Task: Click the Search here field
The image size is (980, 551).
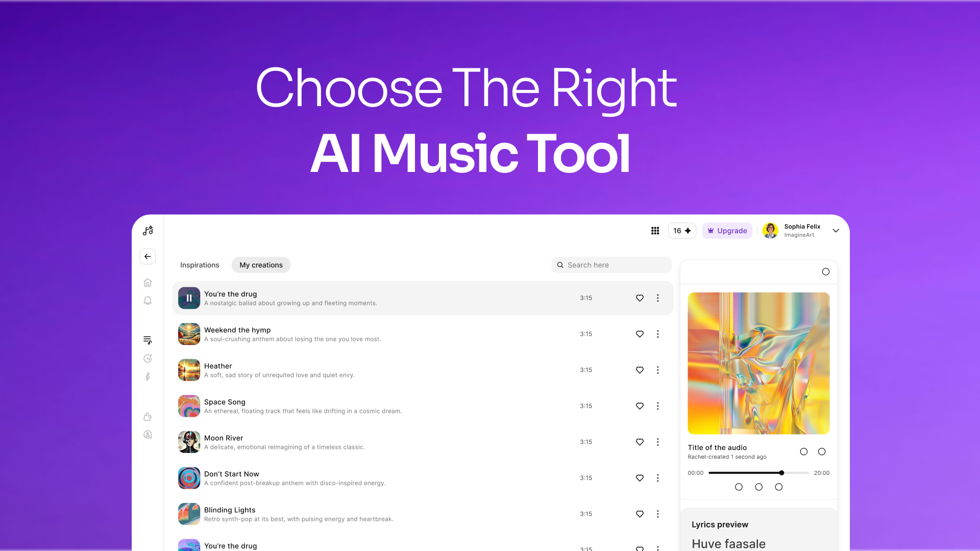Action: (x=611, y=265)
